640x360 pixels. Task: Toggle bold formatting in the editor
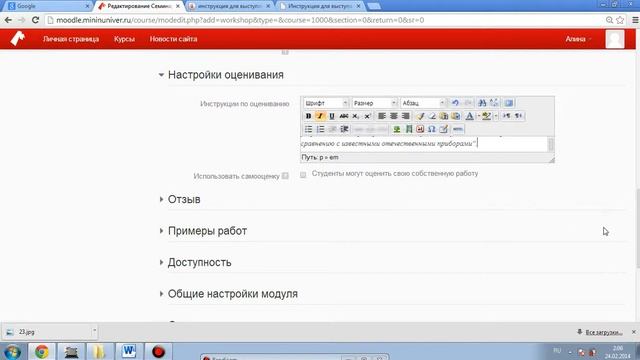tap(309, 116)
